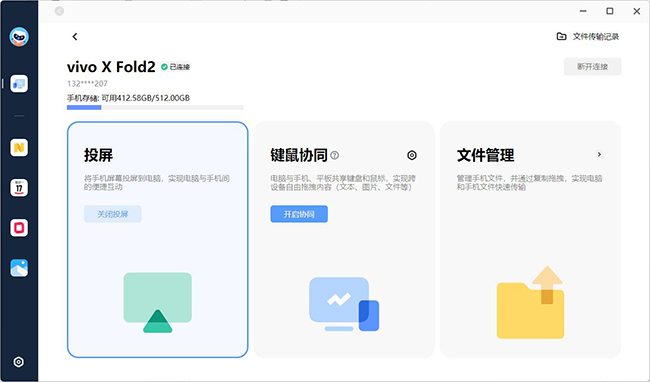Click the 断开连接 button
Viewport: 650px width, 382px height.
click(592, 67)
